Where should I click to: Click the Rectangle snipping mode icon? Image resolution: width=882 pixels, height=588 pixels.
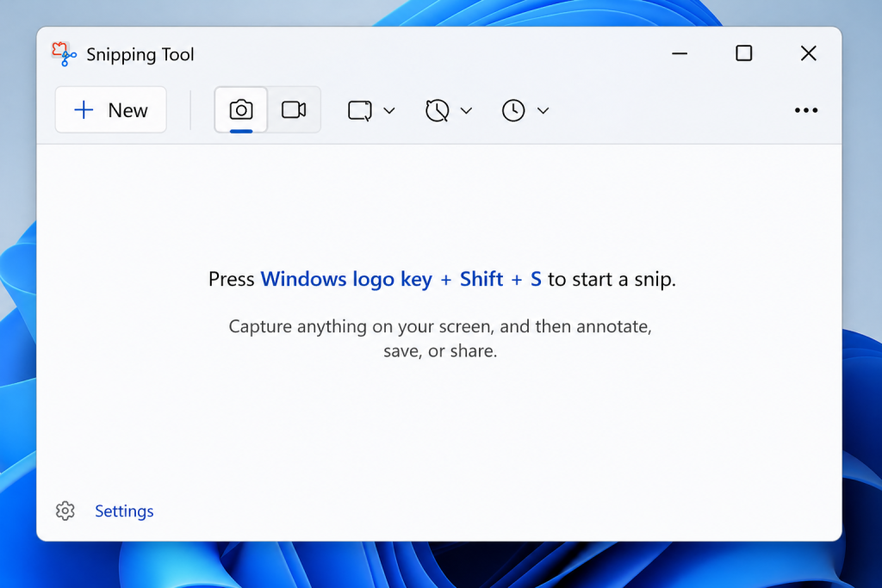click(x=361, y=110)
